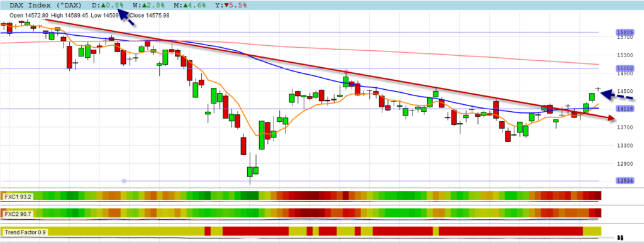Click the 14900 axis value
644x243 pixels.
tap(625, 73)
